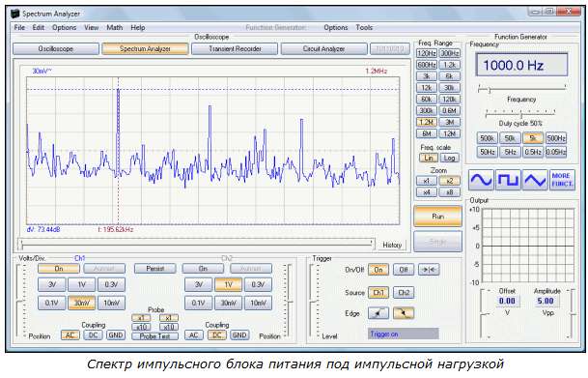The width and height of the screenshot is (588, 378).
Task: Select the square wave function icon
Action: click(x=508, y=180)
